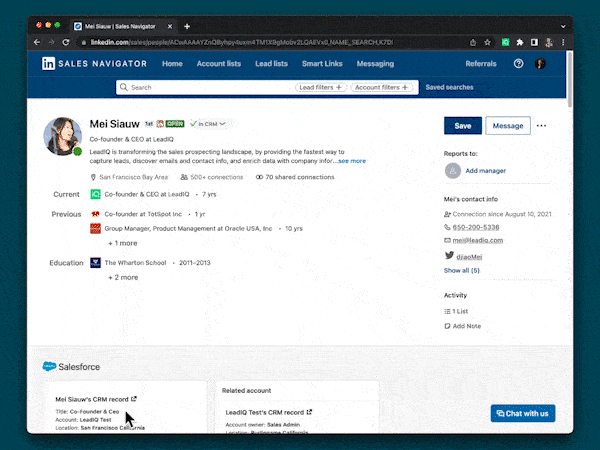The width and height of the screenshot is (600, 450).
Task: Open more actions ellipsis next to Message
Action: (541, 126)
